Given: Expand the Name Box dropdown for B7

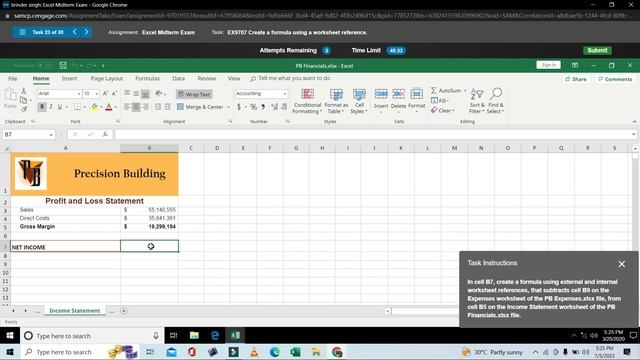Looking at the screenshot, I should 51,134.
